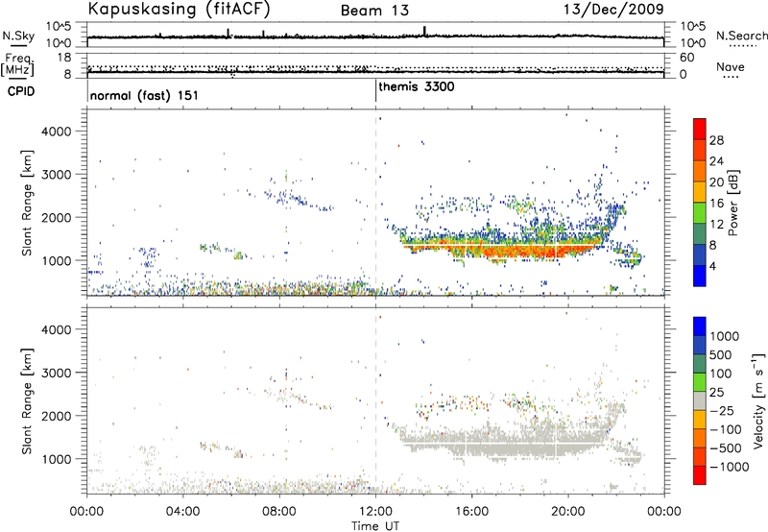Click Slant Range label of the velocity panel

coord(27,401)
